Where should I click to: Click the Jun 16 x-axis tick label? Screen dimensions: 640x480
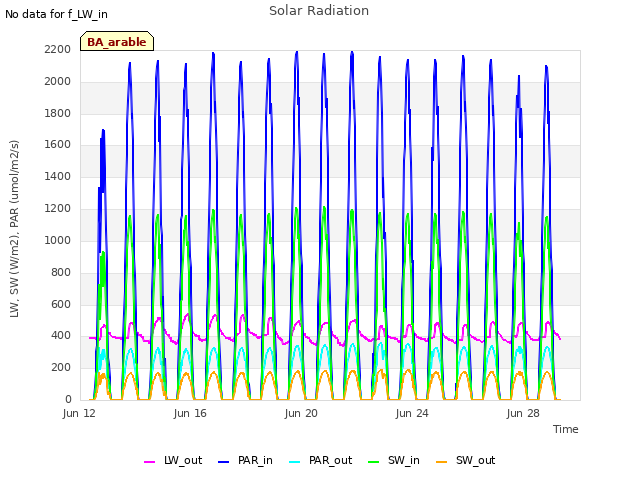click(190, 413)
